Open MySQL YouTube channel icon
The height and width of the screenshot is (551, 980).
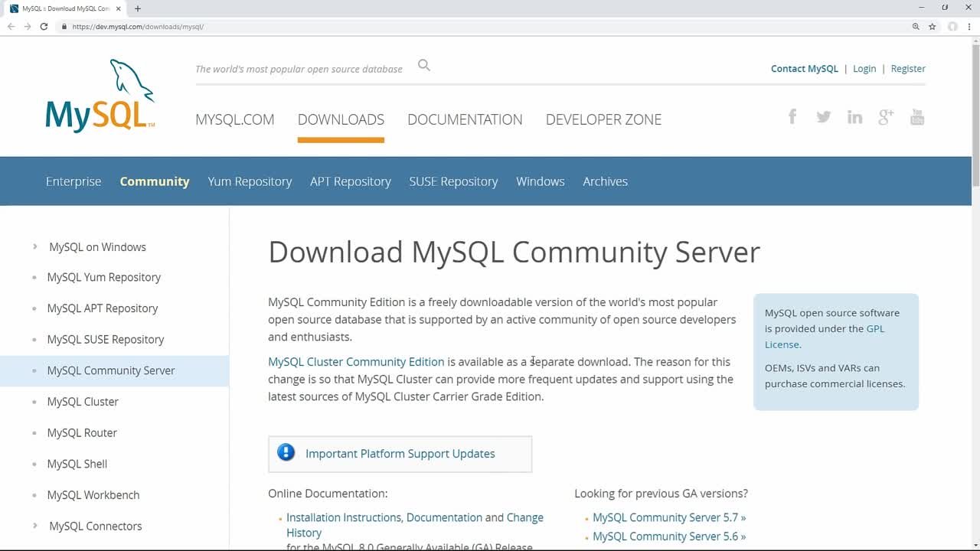[x=917, y=117]
